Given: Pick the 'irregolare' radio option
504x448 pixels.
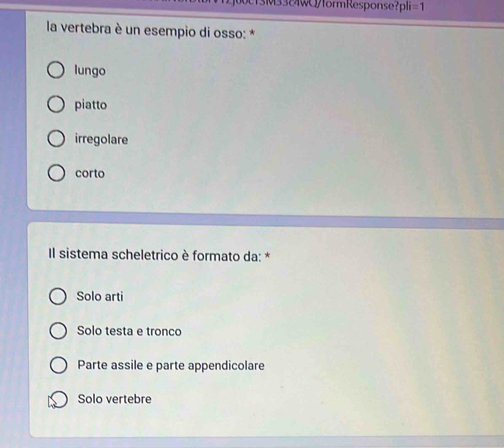Looking at the screenshot, I should [57, 138].
